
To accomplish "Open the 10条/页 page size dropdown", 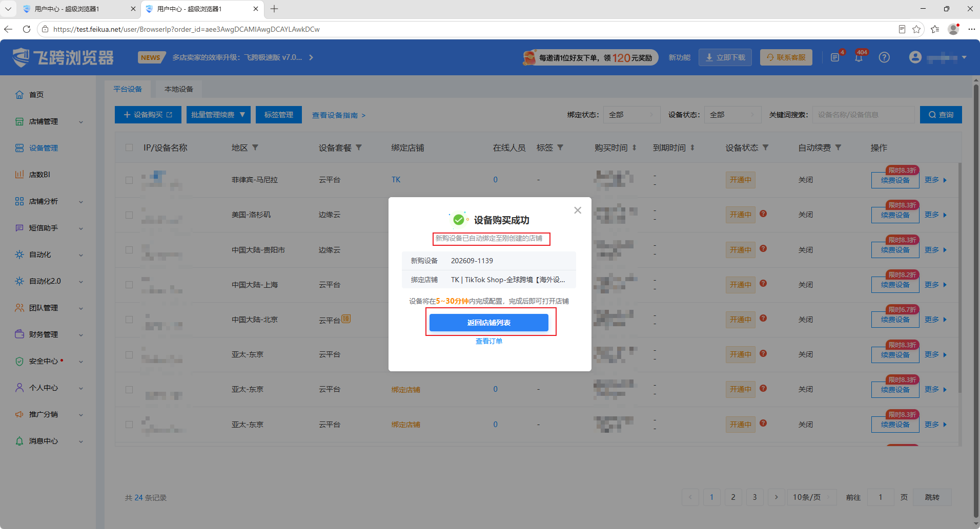I will tap(812, 497).
